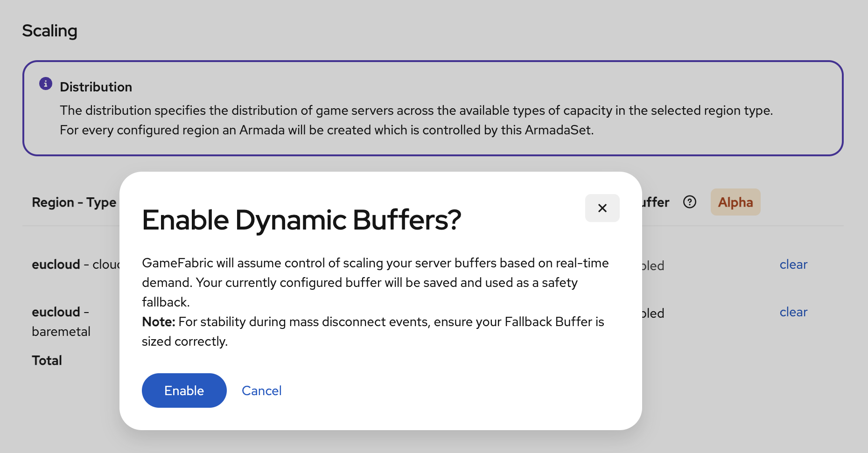Enable Dynamic Buffers via the Enable button

pyautogui.click(x=184, y=390)
